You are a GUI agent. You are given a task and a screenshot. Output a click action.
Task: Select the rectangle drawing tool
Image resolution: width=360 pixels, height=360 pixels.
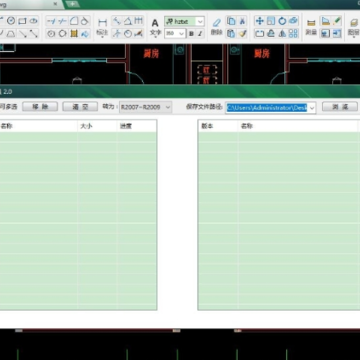tap(22, 21)
